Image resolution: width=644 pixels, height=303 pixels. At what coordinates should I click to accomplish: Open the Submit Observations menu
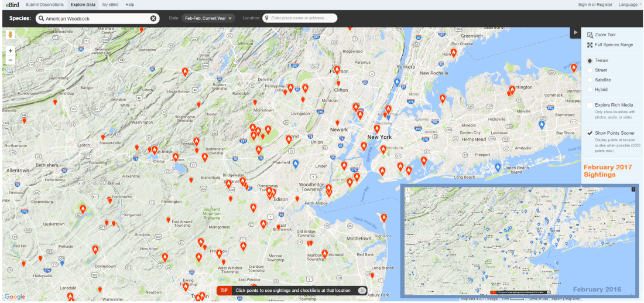tap(44, 5)
